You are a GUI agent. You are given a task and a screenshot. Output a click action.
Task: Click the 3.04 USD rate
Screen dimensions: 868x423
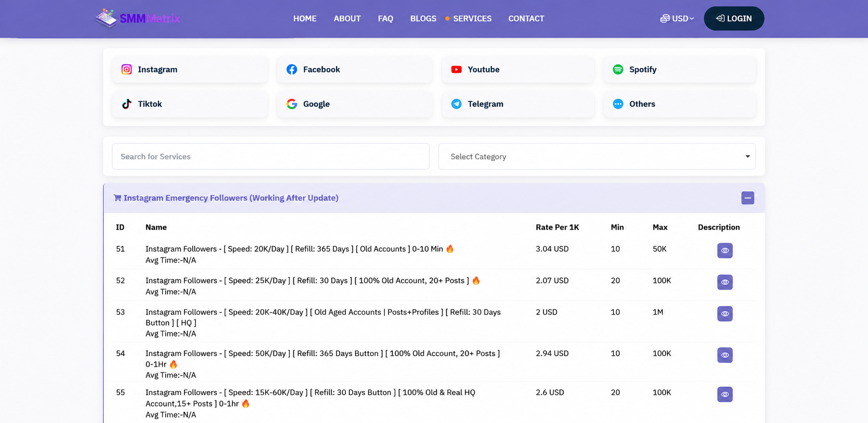click(552, 249)
